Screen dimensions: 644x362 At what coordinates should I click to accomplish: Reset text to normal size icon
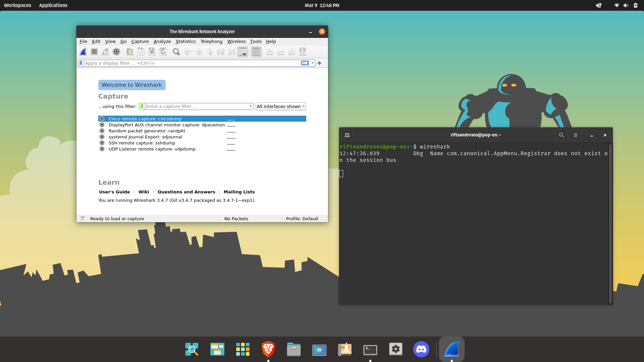click(292, 52)
